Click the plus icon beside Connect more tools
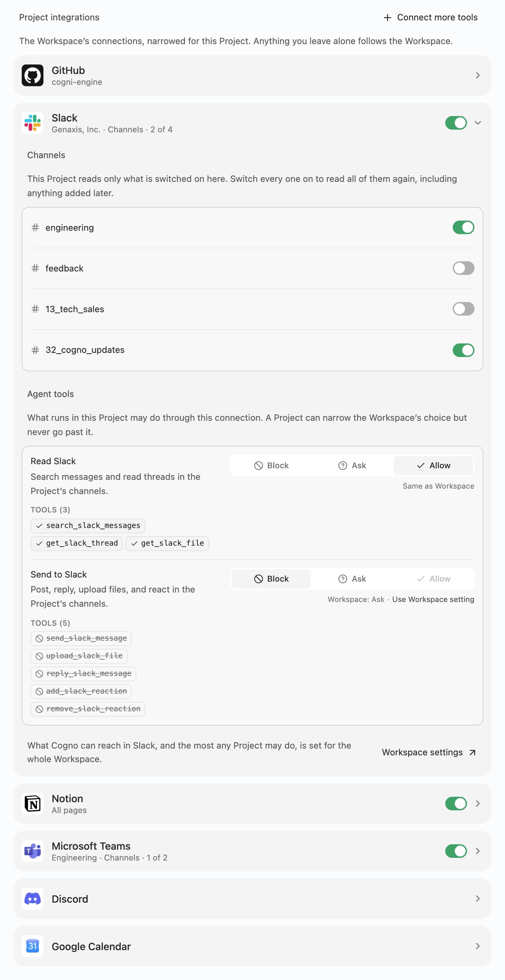The width and height of the screenshot is (505, 980). coord(388,18)
